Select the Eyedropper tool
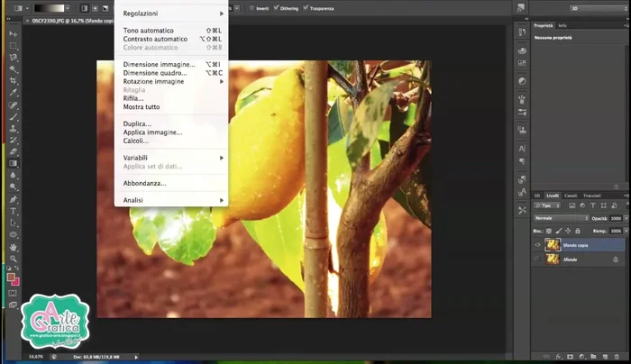The height and width of the screenshot is (364, 631). click(14, 92)
